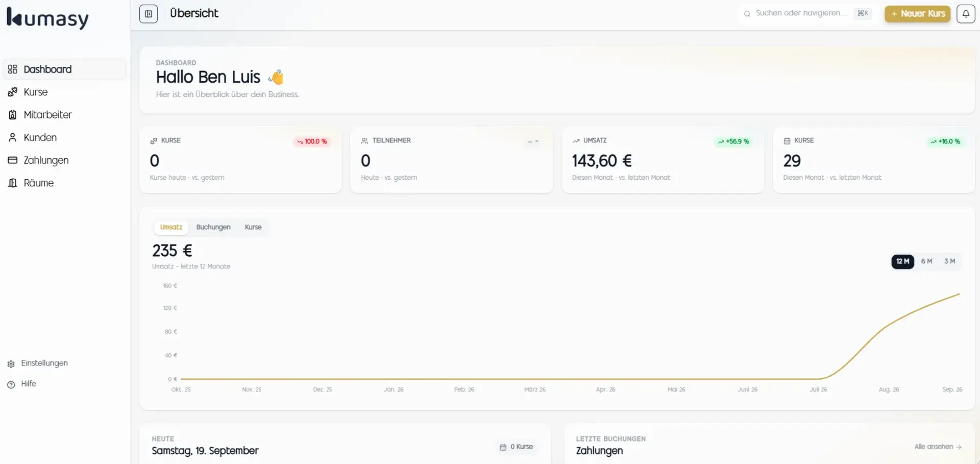
Task: Click the 0 Kurse badge
Action: (517, 447)
